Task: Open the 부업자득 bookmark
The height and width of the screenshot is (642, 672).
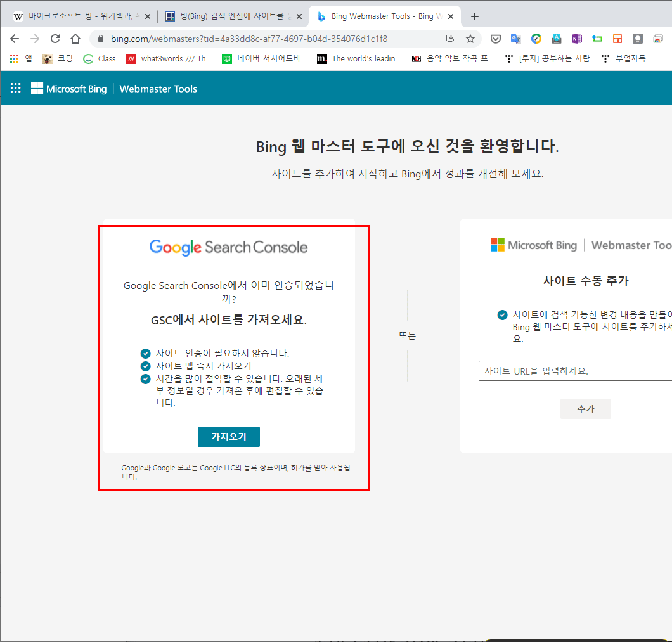Action: [624, 59]
